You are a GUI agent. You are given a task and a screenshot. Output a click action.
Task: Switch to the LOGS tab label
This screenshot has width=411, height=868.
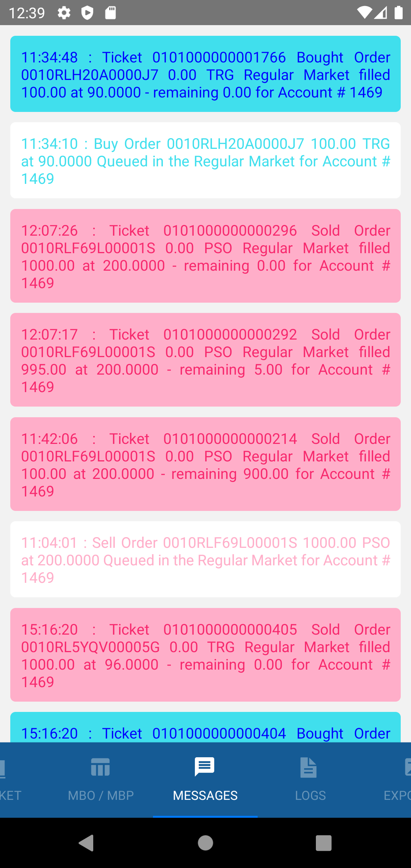[x=310, y=795]
